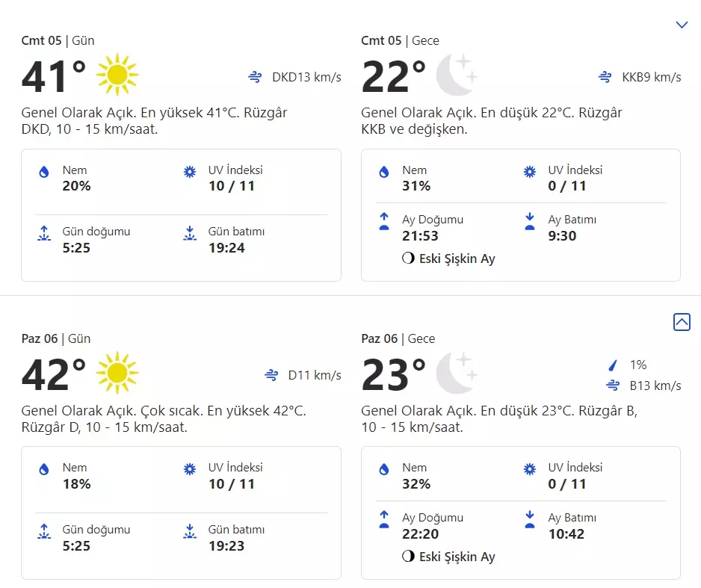
Task: Click the moon icon beside 23°
Action: click(457, 373)
